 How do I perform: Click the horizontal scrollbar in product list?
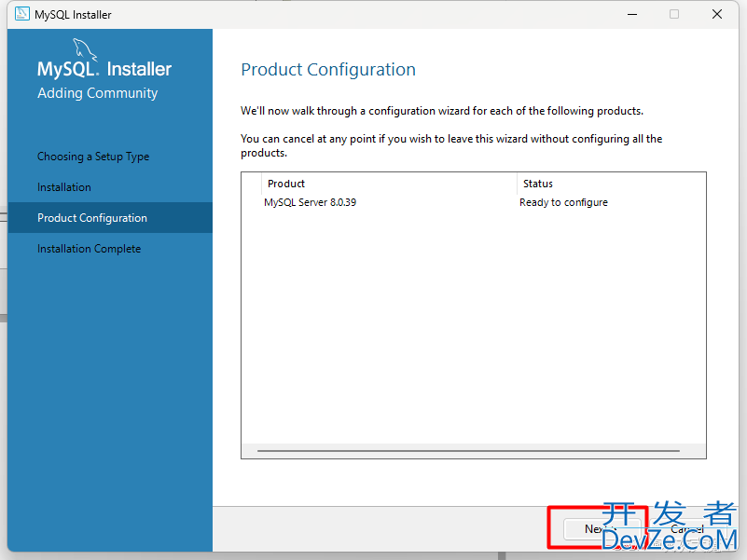pyautogui.click(x=468, y=450)
